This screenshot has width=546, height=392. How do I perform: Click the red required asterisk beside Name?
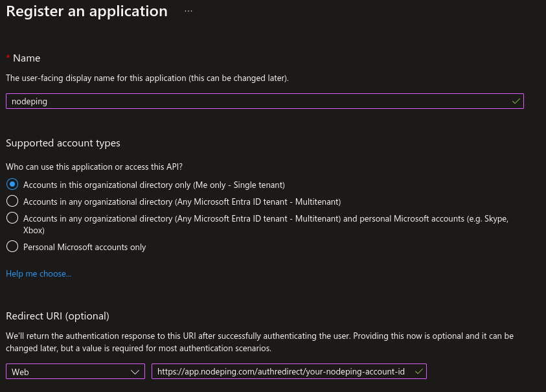click(8, 58)
